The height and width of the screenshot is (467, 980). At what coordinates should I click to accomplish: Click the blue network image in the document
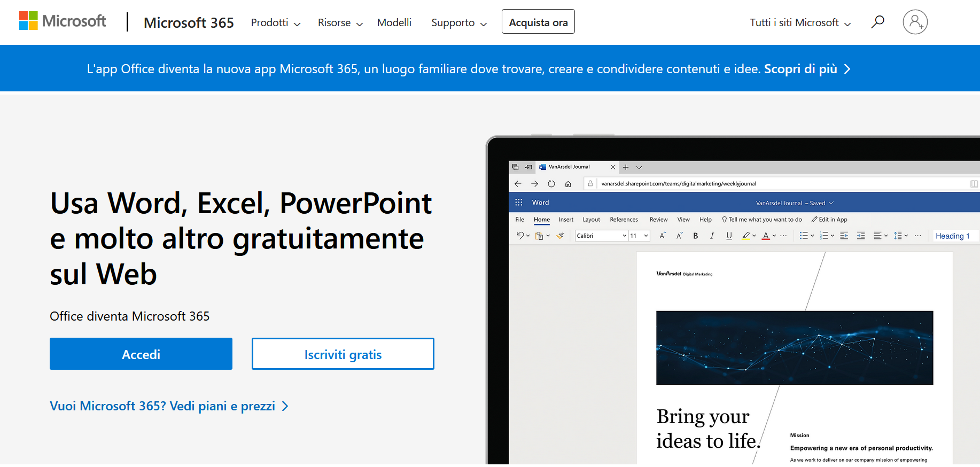click(x=795, y=348)
